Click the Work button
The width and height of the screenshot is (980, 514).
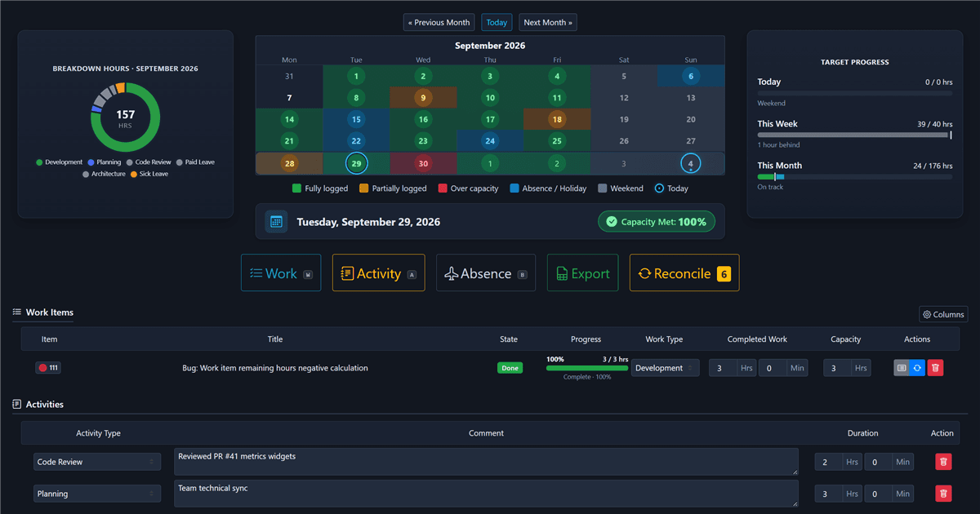pos(281,273)
